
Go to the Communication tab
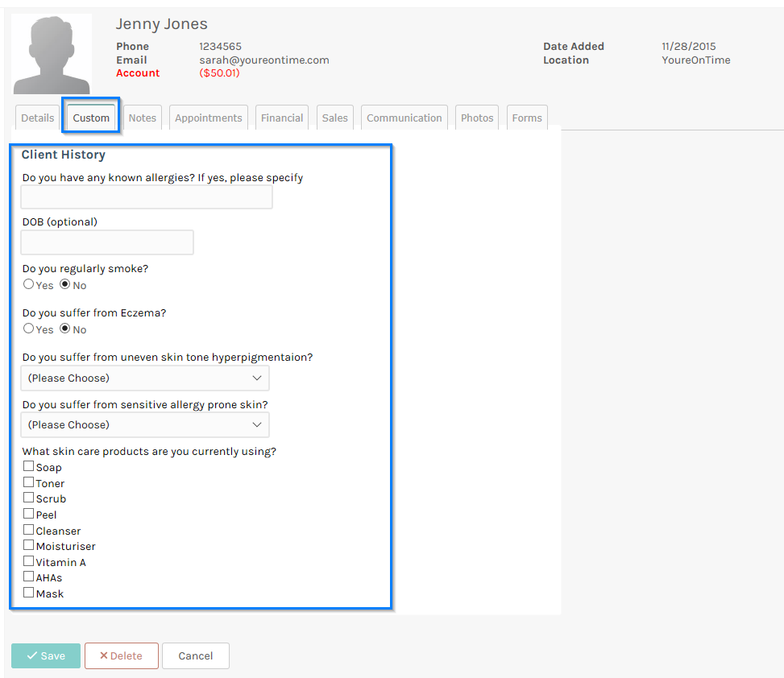click(x=404, y=117)
